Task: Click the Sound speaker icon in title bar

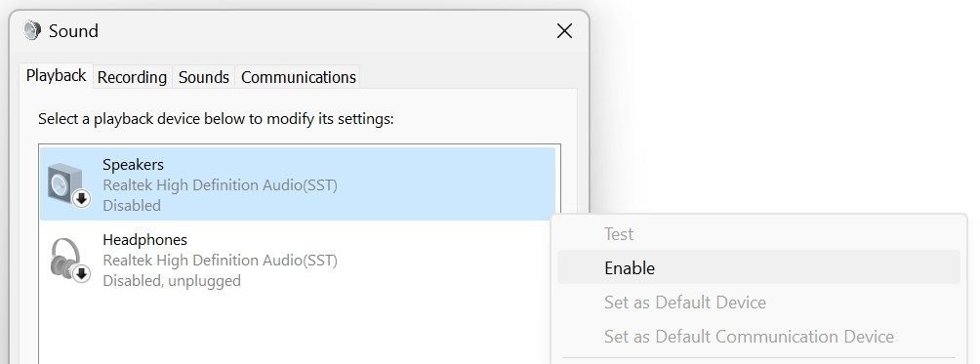Action: (x=32, y=30)
